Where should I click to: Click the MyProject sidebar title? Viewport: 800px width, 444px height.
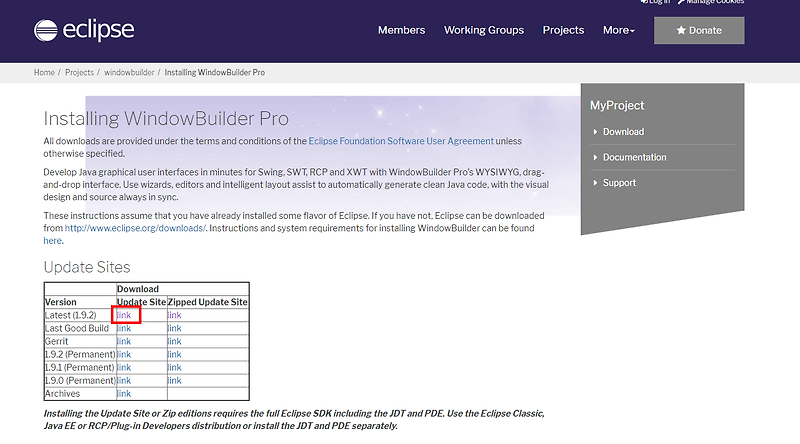617,106
